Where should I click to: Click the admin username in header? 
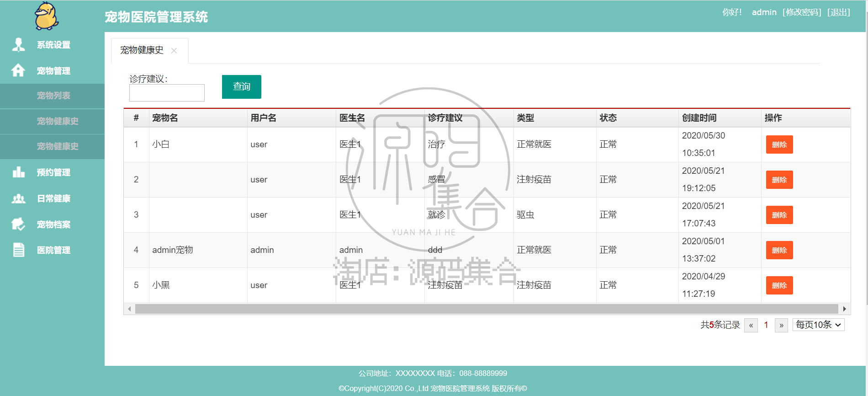(x=764, y=12)
